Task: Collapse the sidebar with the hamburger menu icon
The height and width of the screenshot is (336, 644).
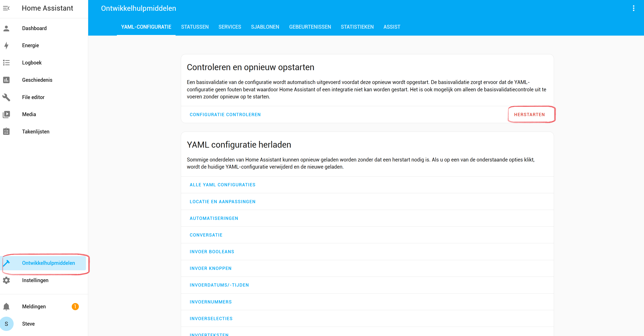Action: [6, 8]
